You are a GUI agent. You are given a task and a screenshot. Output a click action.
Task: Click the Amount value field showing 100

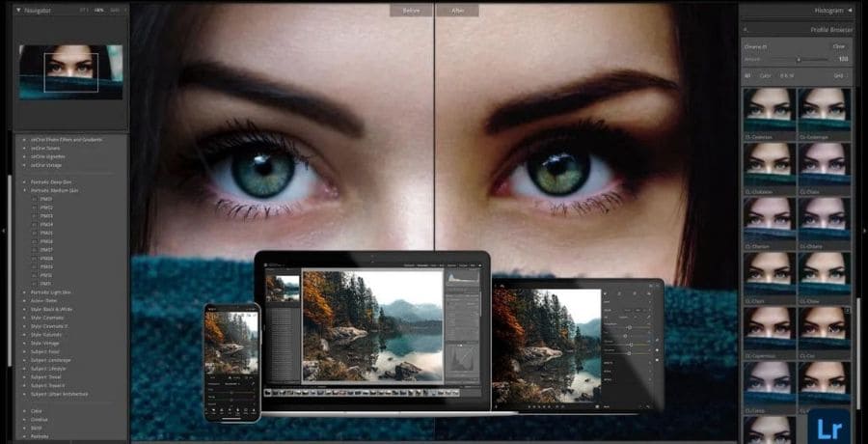pyautogui.click(x=843, y=59)
